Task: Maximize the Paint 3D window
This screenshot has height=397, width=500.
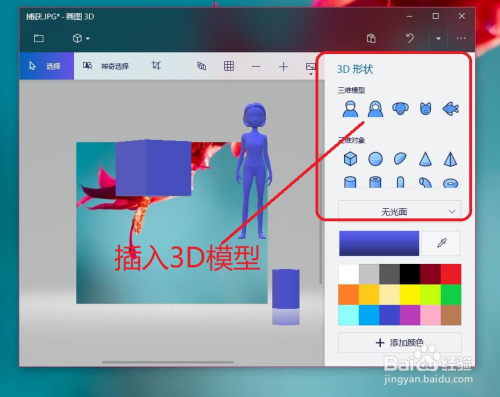Action: pos(436,16)
